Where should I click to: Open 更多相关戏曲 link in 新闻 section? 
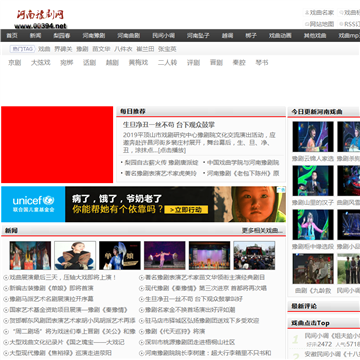tap(262, 231)
